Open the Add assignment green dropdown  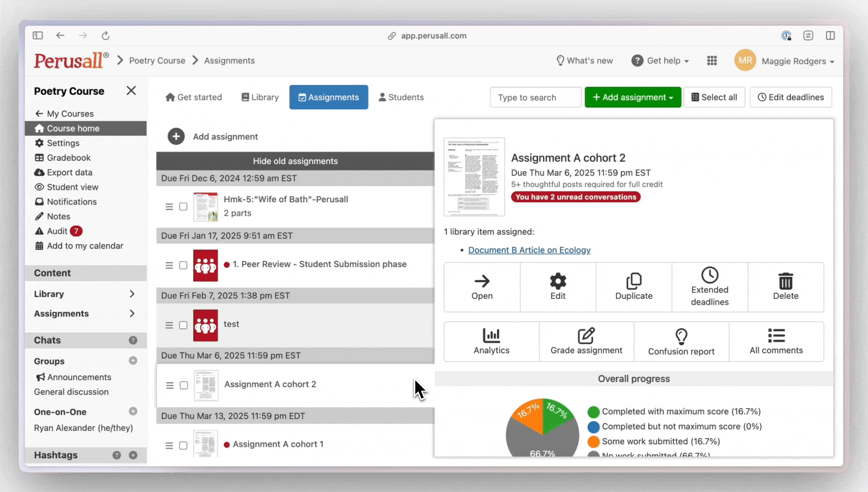[632, 97]
